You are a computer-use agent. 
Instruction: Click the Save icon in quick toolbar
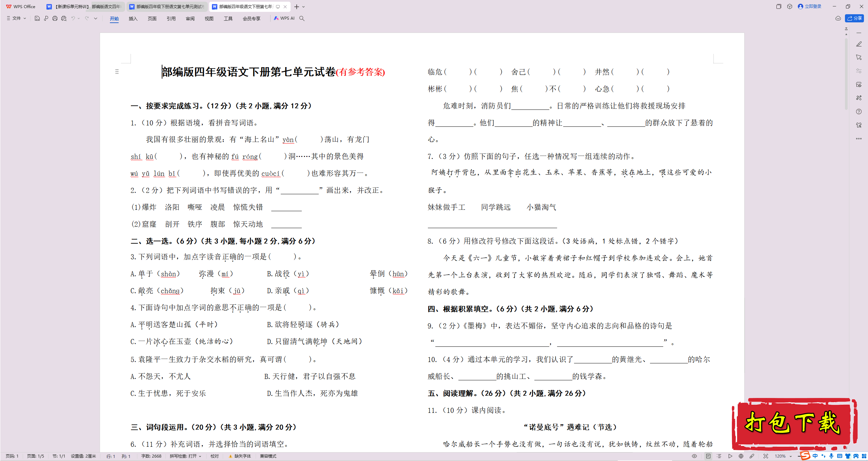click(x=37, y=18)
